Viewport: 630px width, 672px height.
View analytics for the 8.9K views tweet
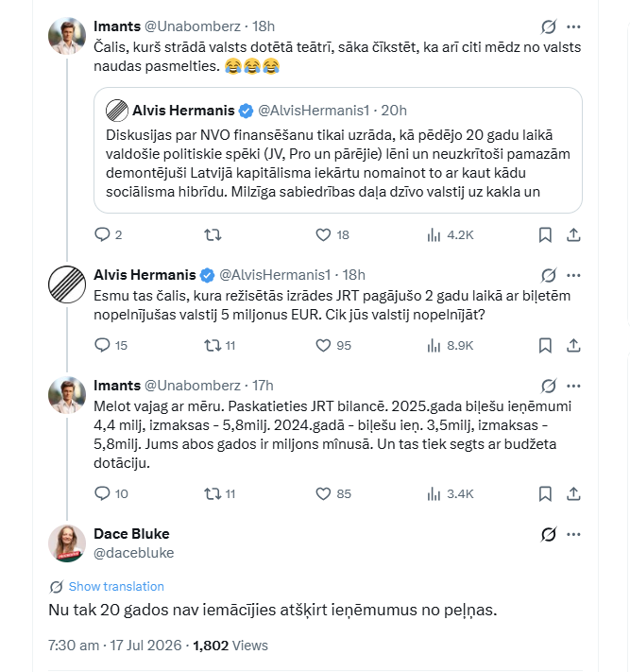450,345
